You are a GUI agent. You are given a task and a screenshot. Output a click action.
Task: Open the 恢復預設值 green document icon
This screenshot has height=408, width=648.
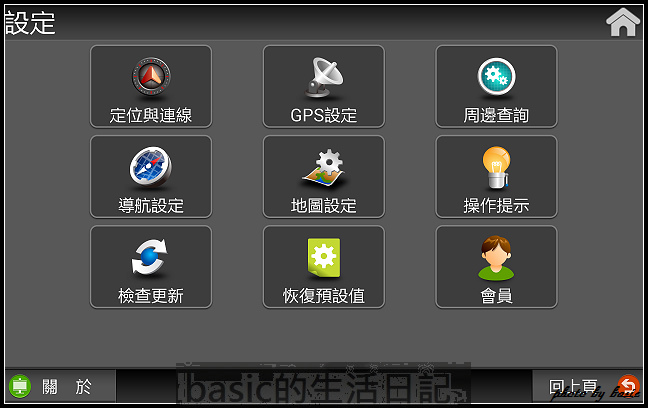324,258
